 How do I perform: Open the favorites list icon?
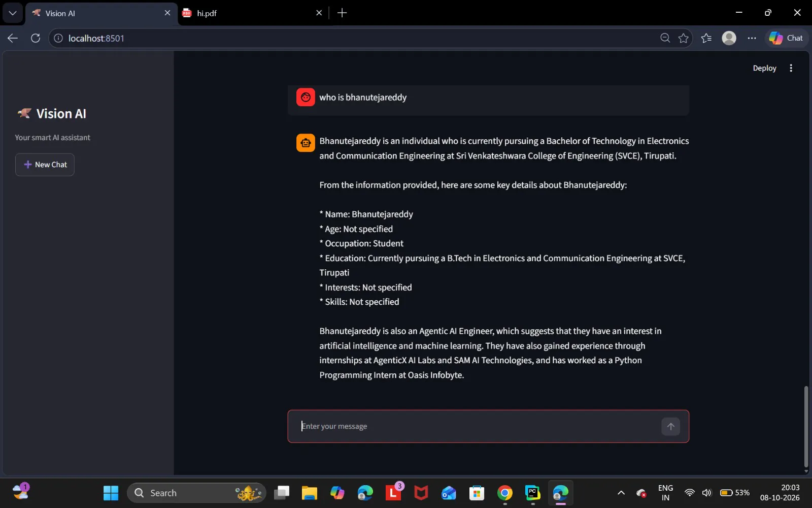[x=706, y=38]
